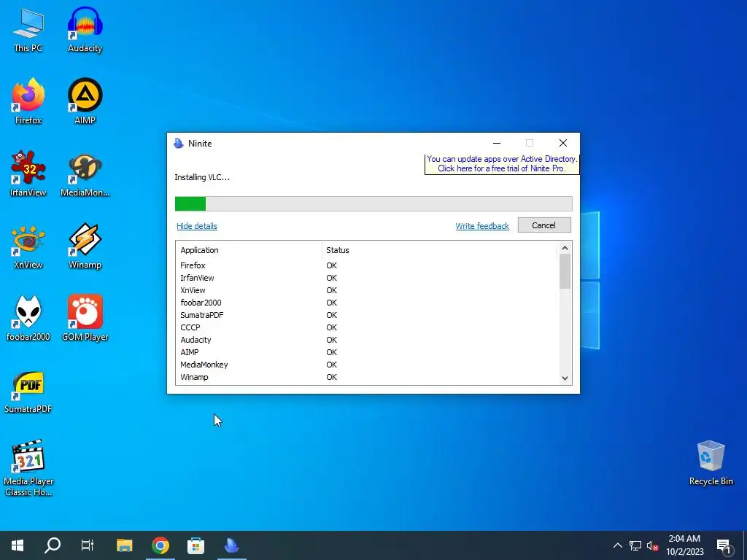The height and width of the screenshot is (560, 747).
Task: Open the notification center icon
Action: pos(724,545)
